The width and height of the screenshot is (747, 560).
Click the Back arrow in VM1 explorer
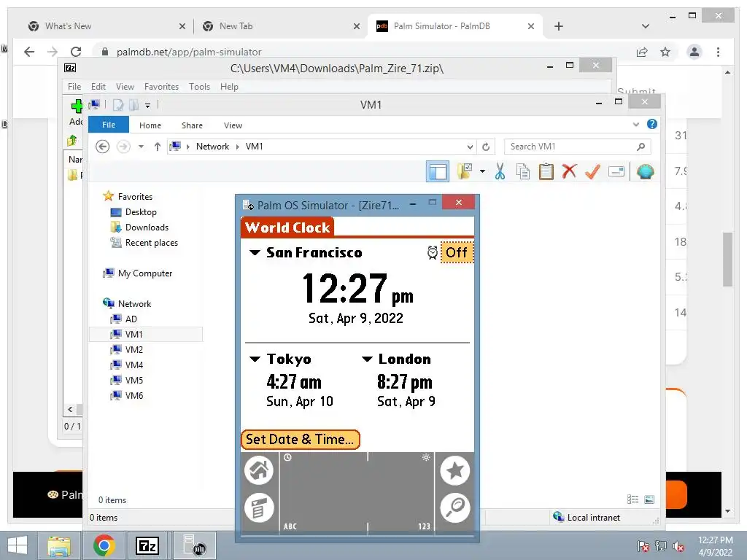[102, 146]
